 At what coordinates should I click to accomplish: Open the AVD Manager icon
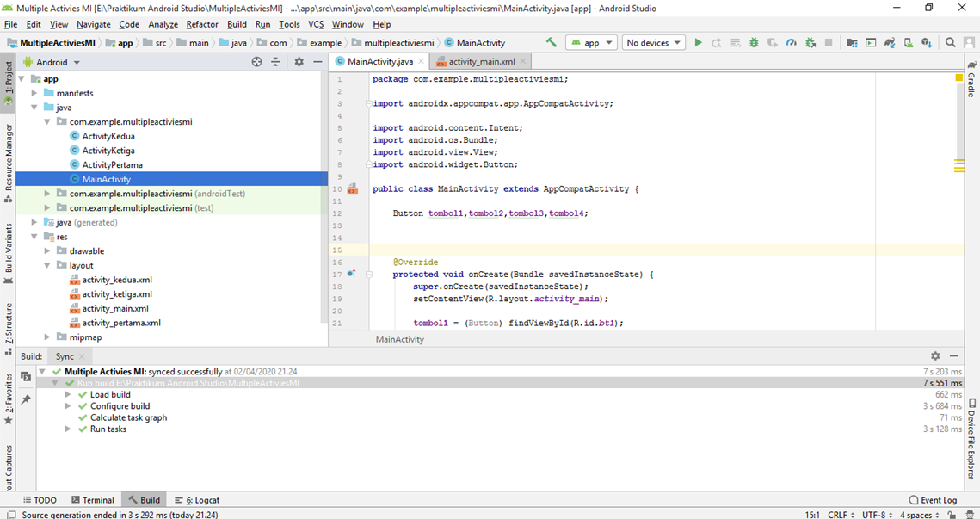(x=908, y=42)
